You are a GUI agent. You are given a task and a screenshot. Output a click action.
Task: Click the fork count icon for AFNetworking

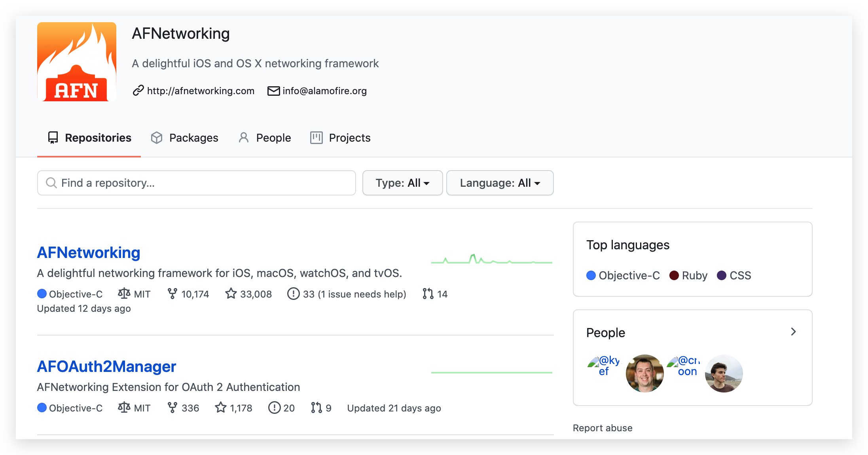pos(172,294)
